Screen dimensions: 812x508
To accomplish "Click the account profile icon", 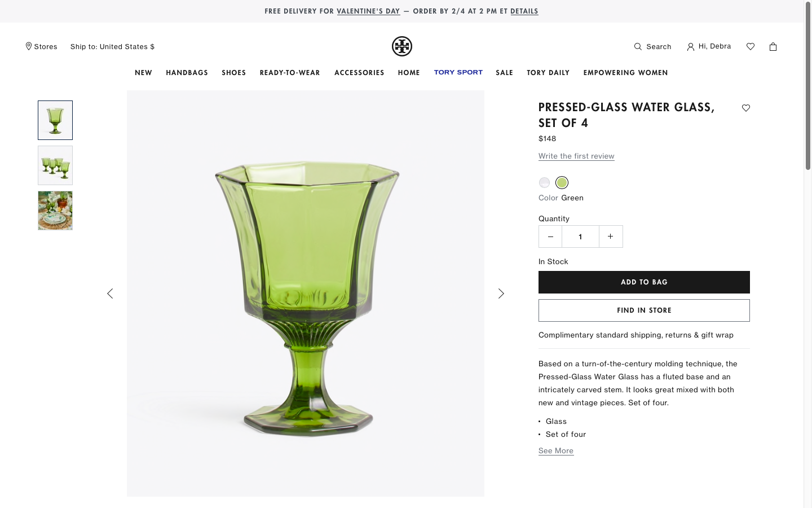I will click(x=690, y=47).
